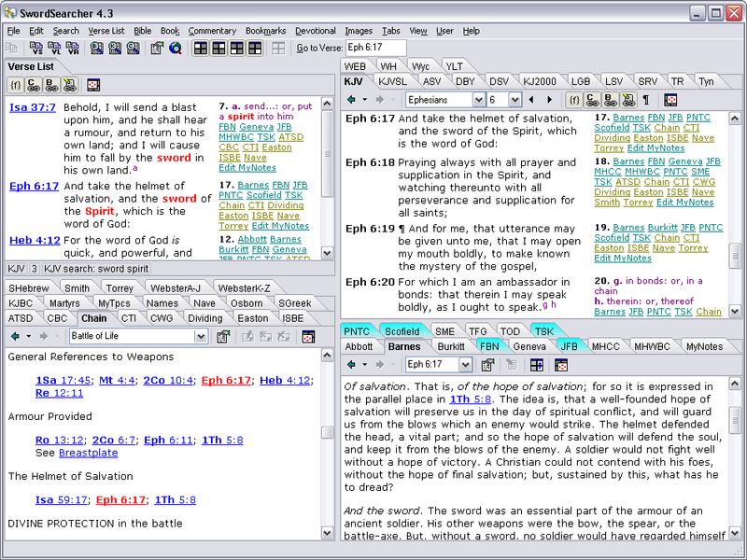Open the history arrow beside commentary back button
Viewport: 747px width, 560px height.
pyautogui.click(x=364, y=365)
